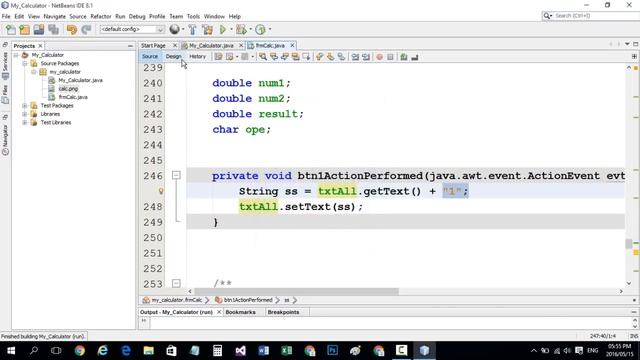Click the globe browser icon in toolbar
The height and width of the screenshot is (360, 640).
pos(174,29)
